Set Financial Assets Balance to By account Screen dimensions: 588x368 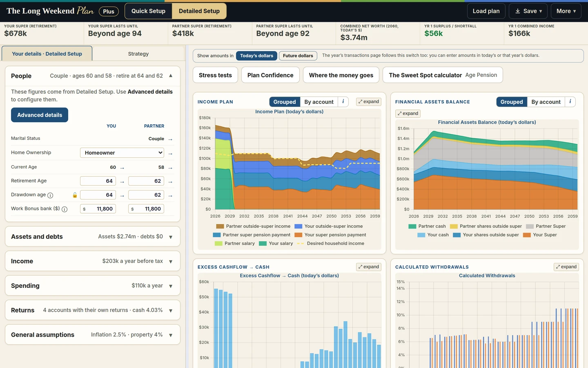546,102
